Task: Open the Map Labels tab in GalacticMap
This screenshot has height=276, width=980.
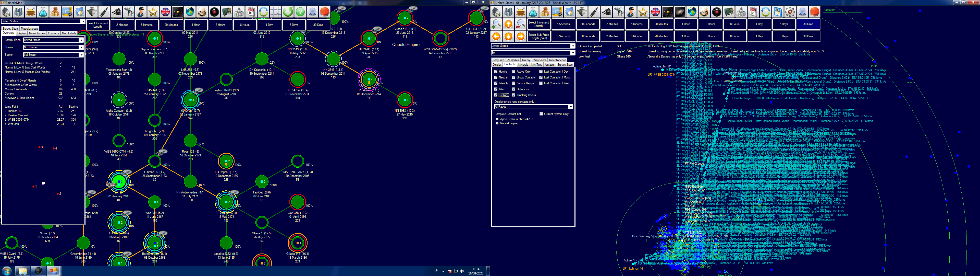Action: point(69,33)
